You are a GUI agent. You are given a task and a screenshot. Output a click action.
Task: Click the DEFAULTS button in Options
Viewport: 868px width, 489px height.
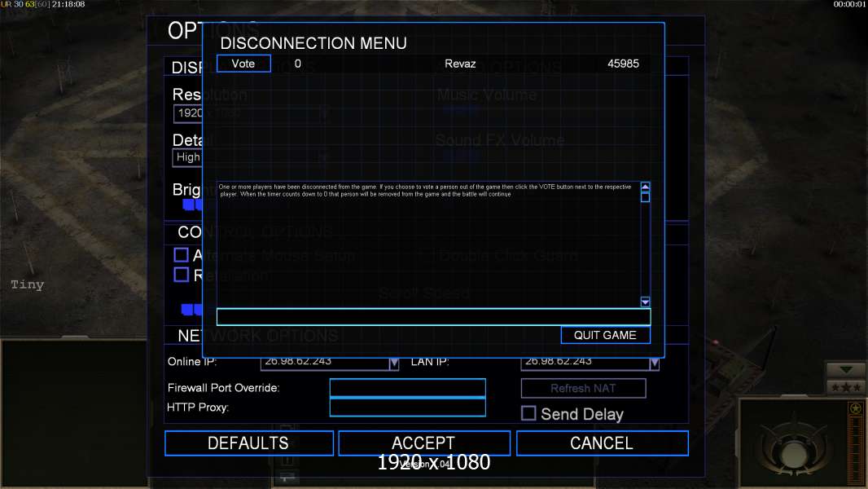pyautogui.click(x=248, y=443)
